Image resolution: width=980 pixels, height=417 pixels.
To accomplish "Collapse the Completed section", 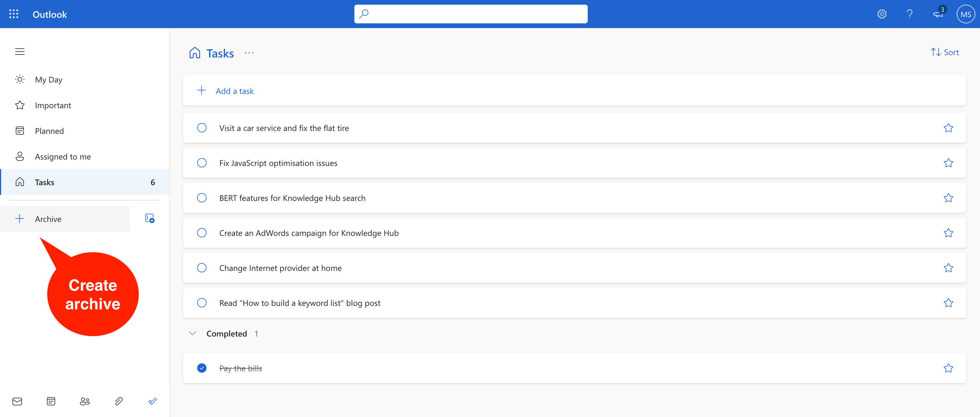I will (192, 333).
